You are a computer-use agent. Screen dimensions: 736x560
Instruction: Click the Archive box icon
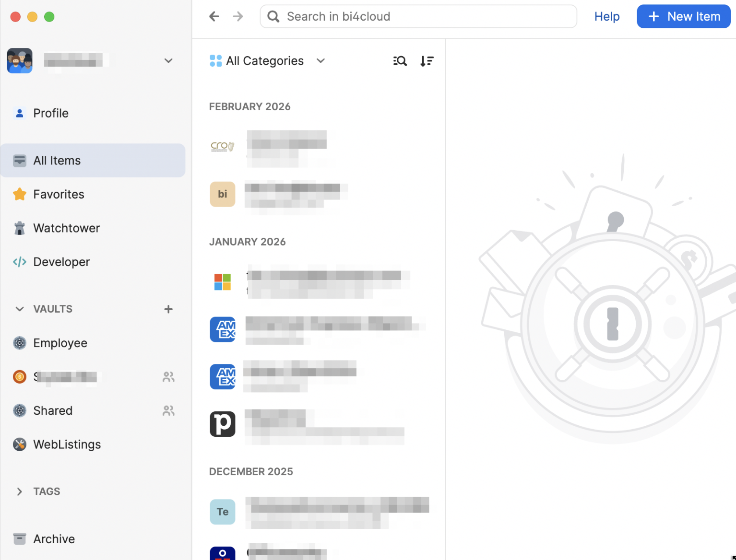coord(20,539)
